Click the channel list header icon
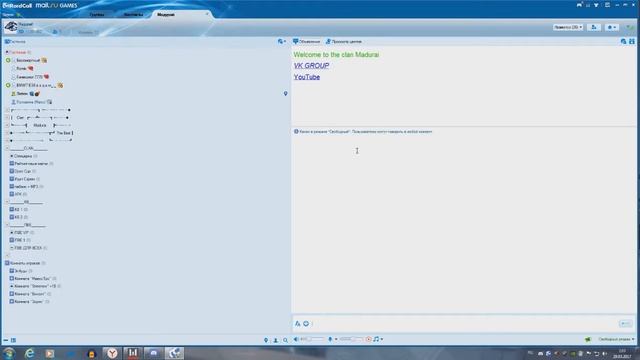Viewport: 640px width, 360px height. [7, 42]
